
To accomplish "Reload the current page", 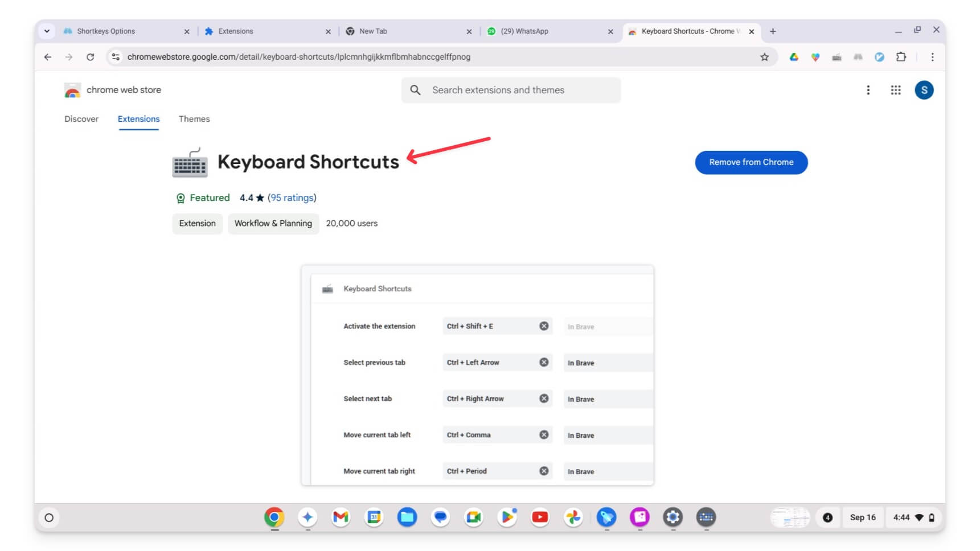I will click(90, 57).
